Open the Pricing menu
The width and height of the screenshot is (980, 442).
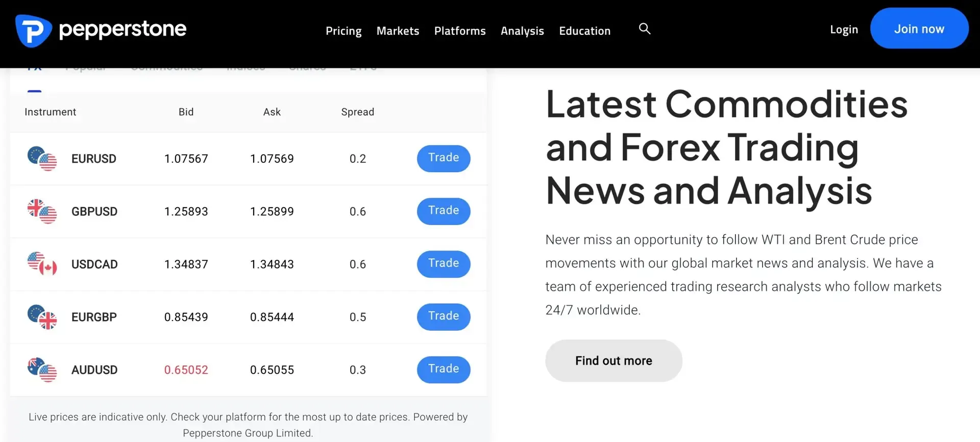point(344,31)
